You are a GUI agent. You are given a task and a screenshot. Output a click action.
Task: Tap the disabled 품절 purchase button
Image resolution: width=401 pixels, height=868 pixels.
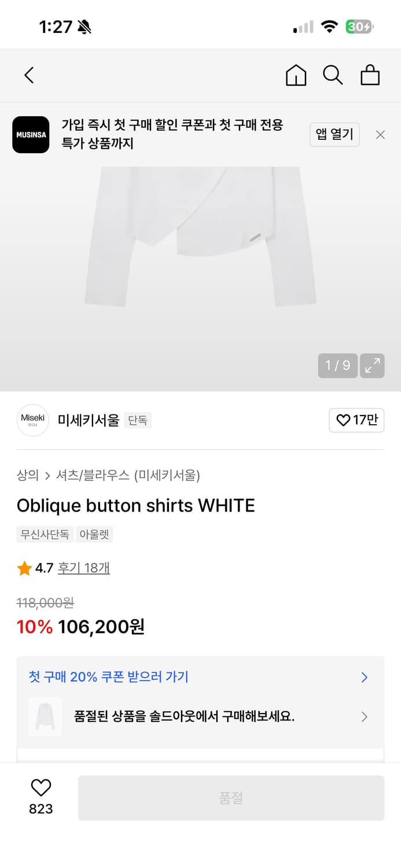[231, 797]
